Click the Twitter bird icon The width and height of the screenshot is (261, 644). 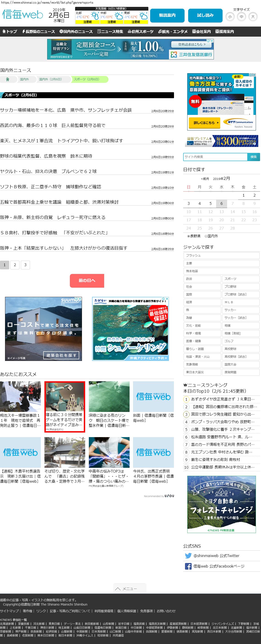[x=188, y=555]
